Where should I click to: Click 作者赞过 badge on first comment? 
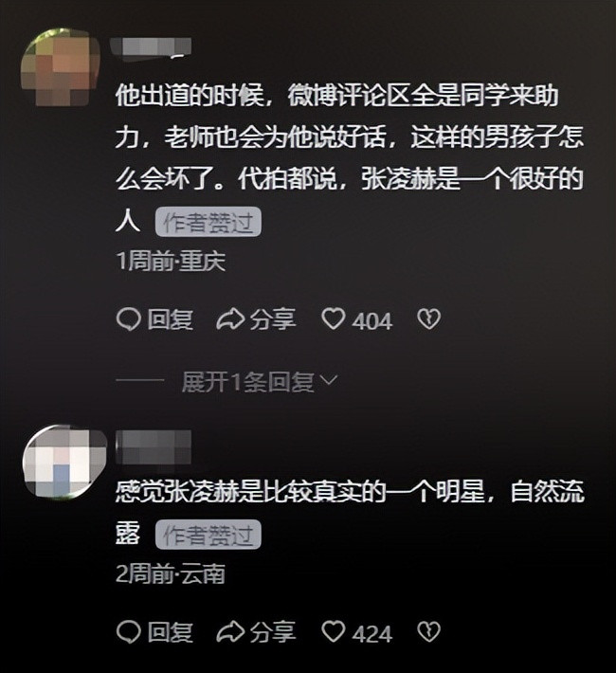pyautogui.click(x=208, y=222)
